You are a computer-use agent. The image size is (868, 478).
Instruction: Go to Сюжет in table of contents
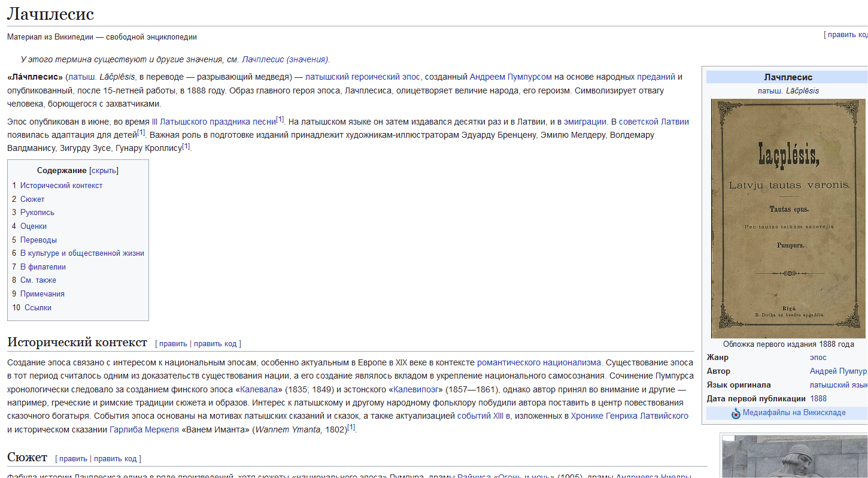(32, 199)
